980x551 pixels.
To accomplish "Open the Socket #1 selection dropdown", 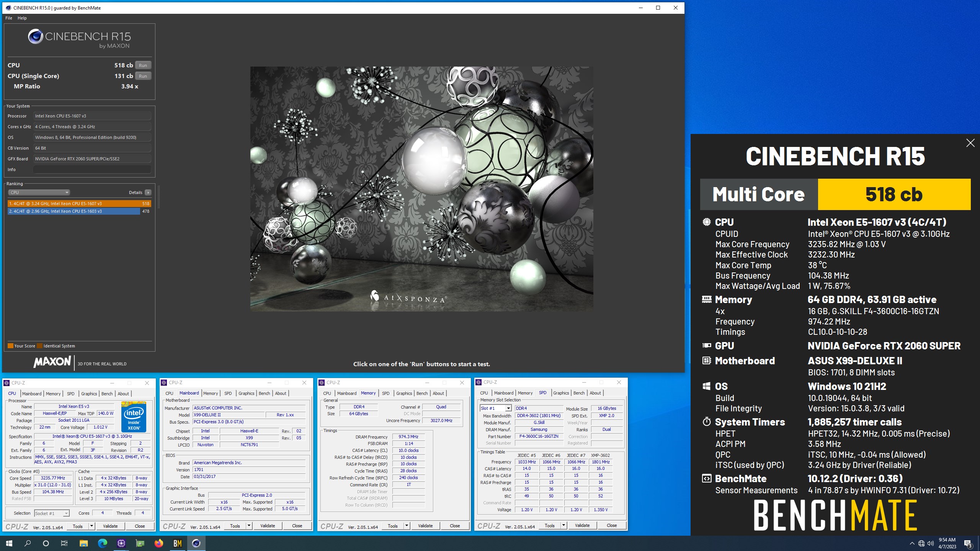I will pos(52,514).
